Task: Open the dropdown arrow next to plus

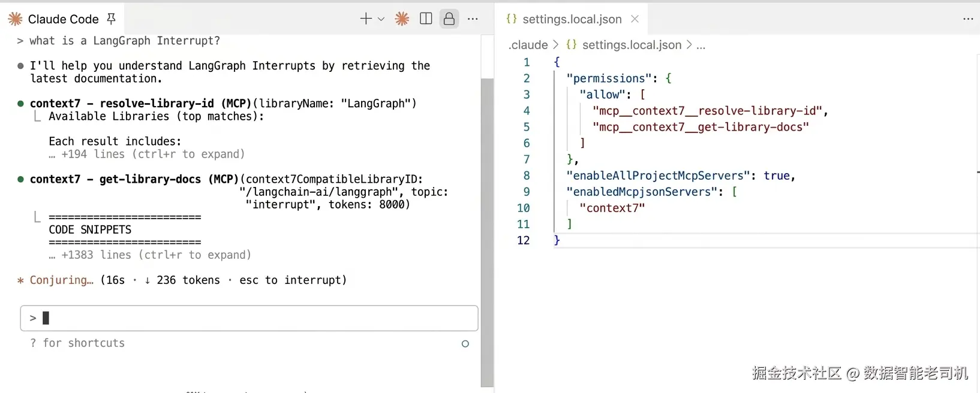Action: pyautogui.click(x=381, y=19)
